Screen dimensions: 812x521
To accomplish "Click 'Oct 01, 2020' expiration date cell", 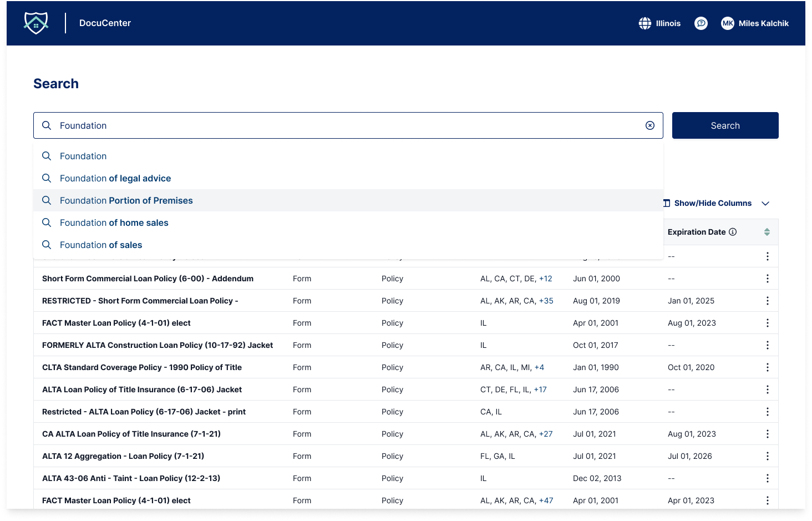I will click(x=691, y=367).
